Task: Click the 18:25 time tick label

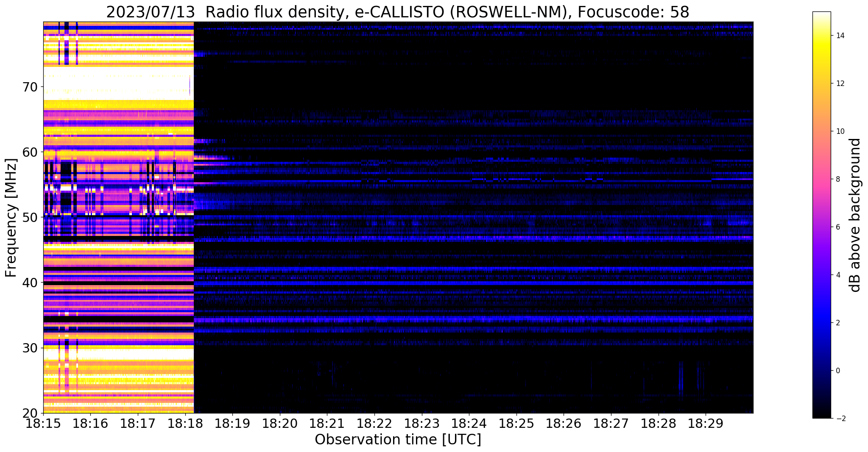Action: point(516,423)
